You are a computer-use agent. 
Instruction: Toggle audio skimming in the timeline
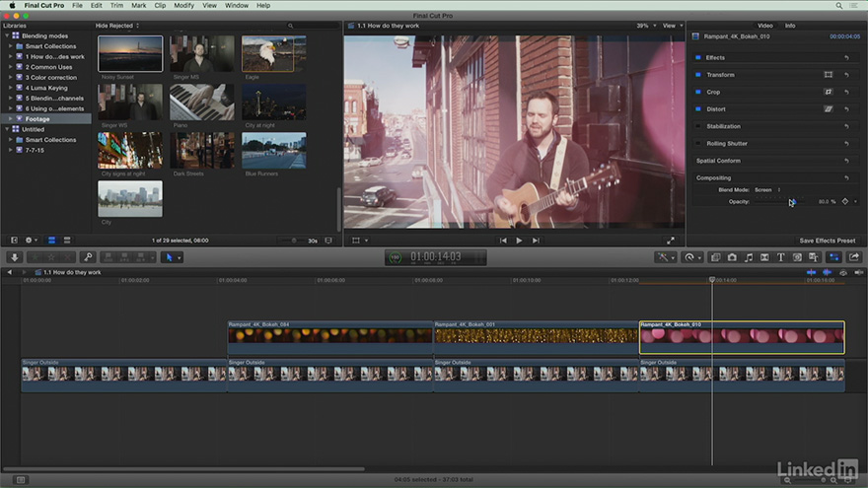tap(827, 272)
